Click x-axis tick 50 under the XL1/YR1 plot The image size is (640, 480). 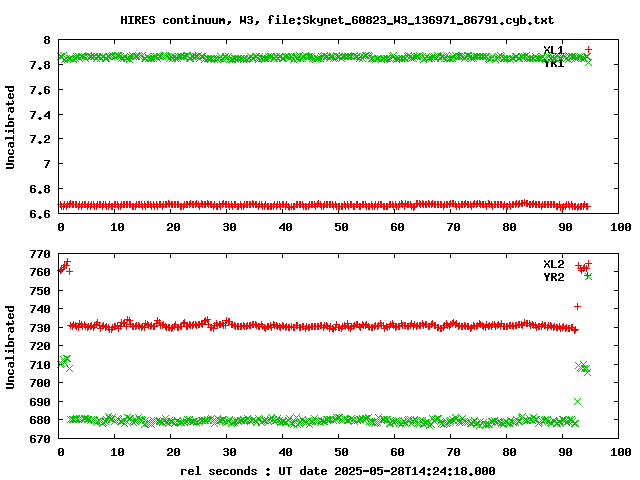tap(341, 227)
